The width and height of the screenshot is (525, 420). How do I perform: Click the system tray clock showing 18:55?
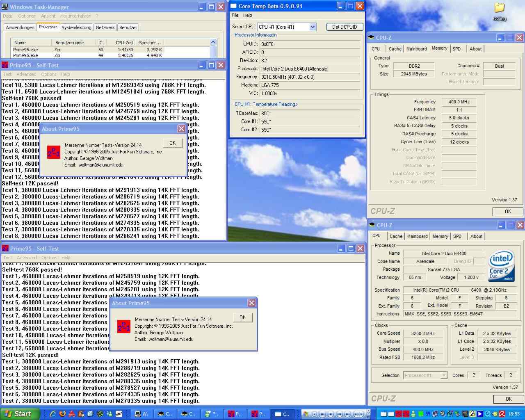[x=514, y=414]
